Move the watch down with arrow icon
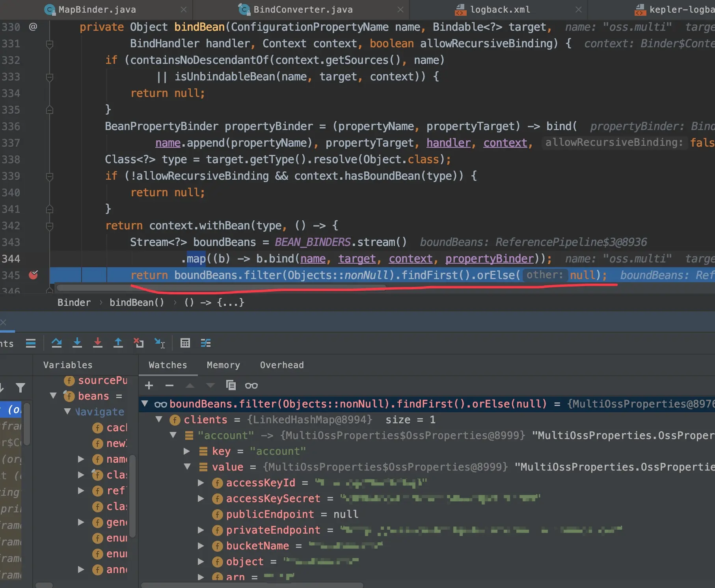The image size is (715, 588). click(210, 385)
